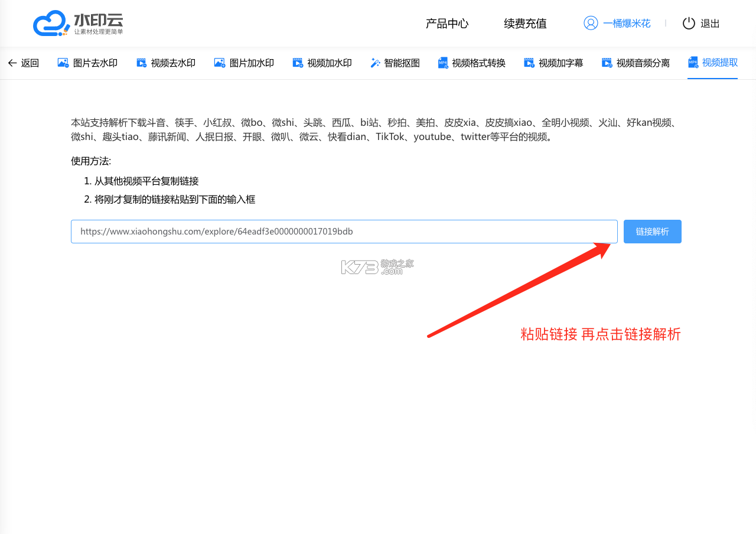
Task: Click the 视频加字幕 icon
Action: [529, 63]
